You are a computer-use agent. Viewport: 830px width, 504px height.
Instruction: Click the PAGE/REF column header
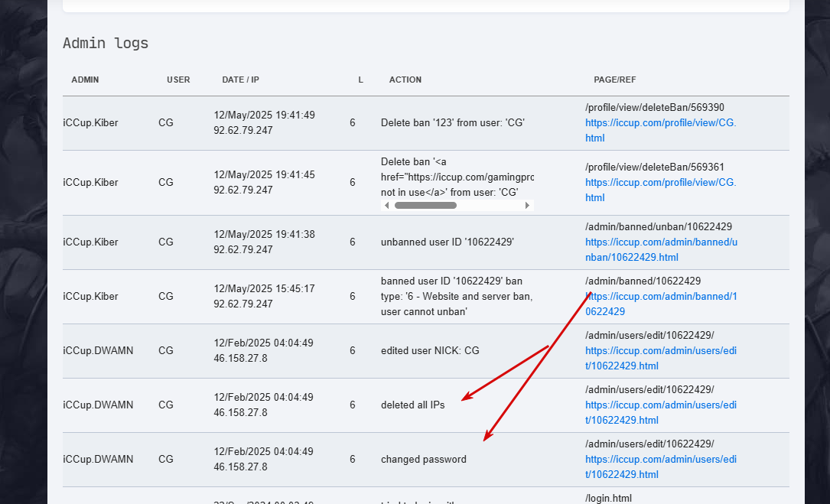615,80
